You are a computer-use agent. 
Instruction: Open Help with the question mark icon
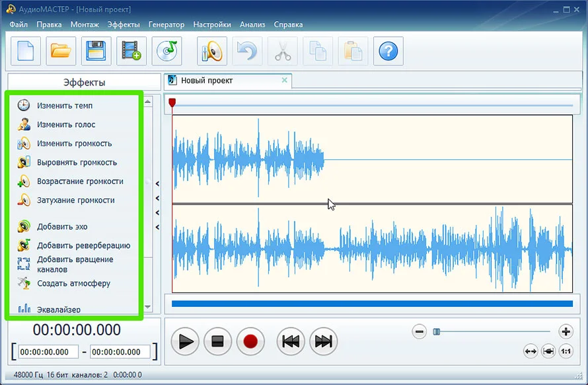388,51
